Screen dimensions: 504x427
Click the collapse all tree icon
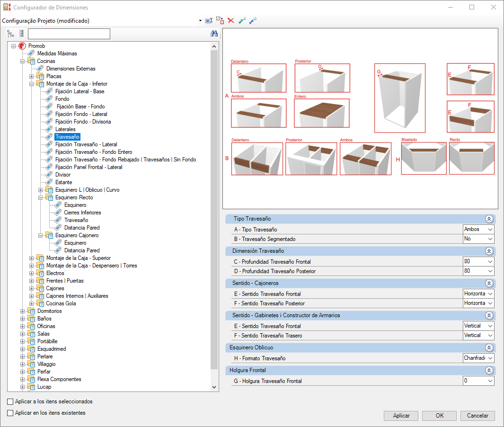(x=22, y=34)
